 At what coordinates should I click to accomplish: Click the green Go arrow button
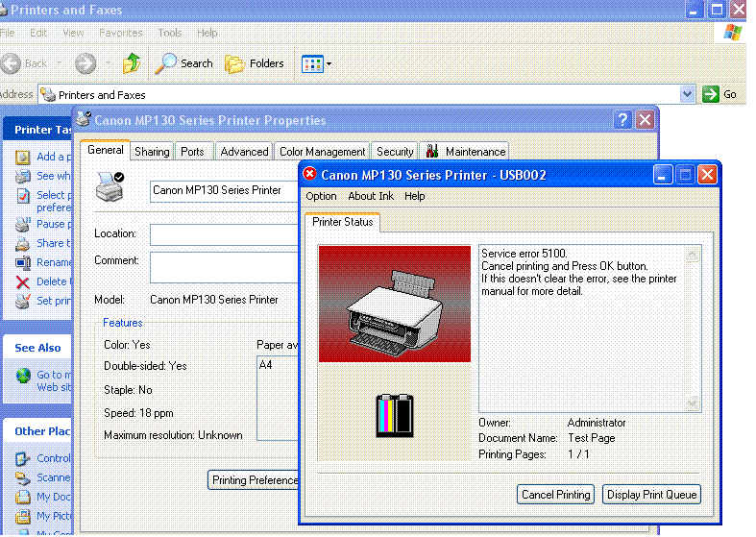point(710,94)
